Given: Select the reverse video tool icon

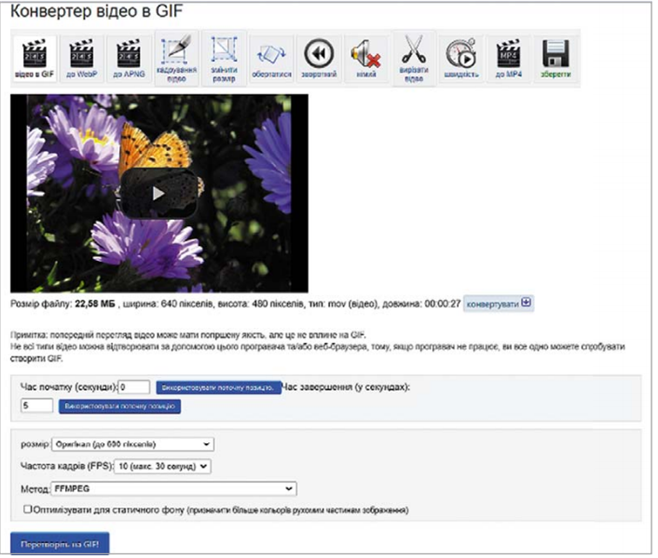Looking at the screenshot, I should (318, 59).
